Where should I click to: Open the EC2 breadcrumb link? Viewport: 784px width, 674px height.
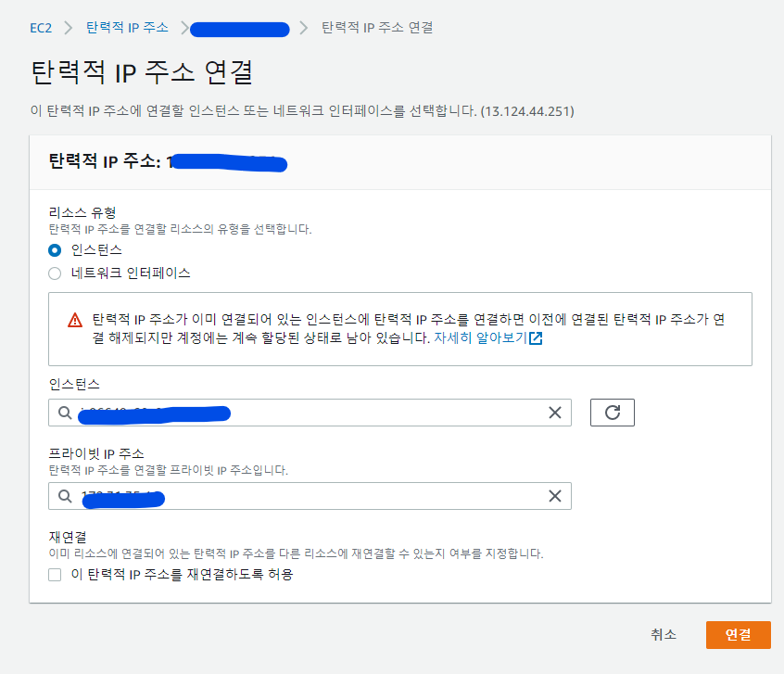pos(41,28)
